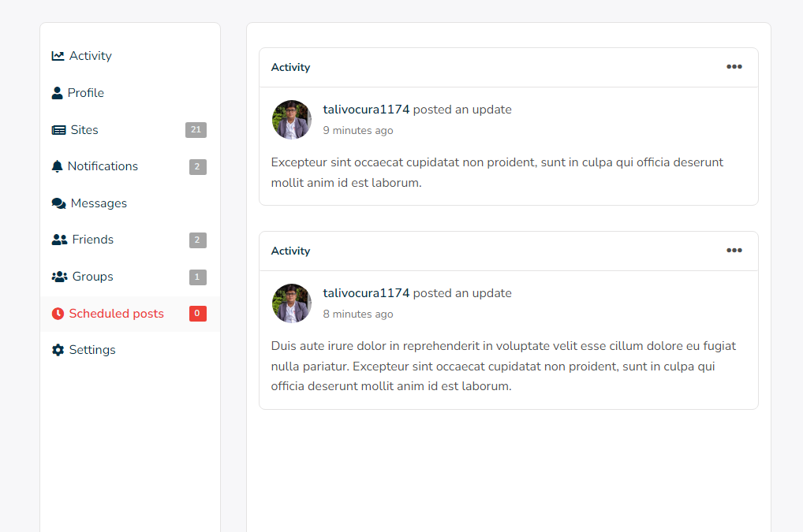Screen dimensions: 803x532
Task: Click the Sites list icon
Action: click(58, 130)
